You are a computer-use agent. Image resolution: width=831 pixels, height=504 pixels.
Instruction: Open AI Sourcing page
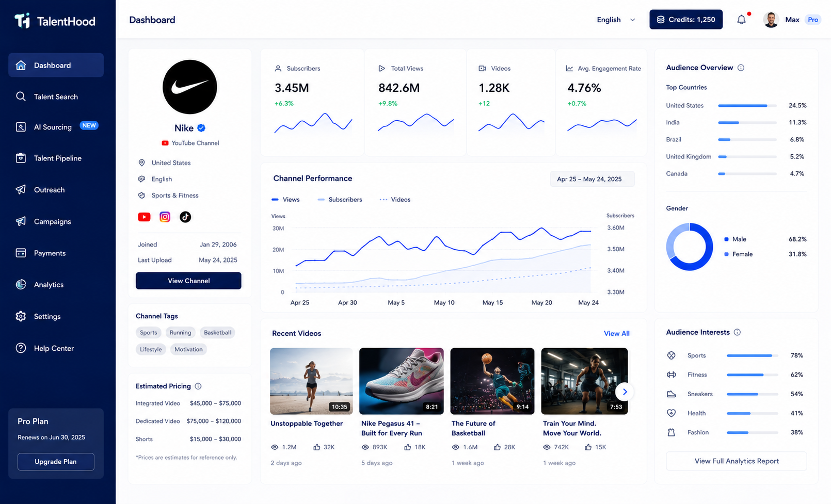[x=56, y=127]
